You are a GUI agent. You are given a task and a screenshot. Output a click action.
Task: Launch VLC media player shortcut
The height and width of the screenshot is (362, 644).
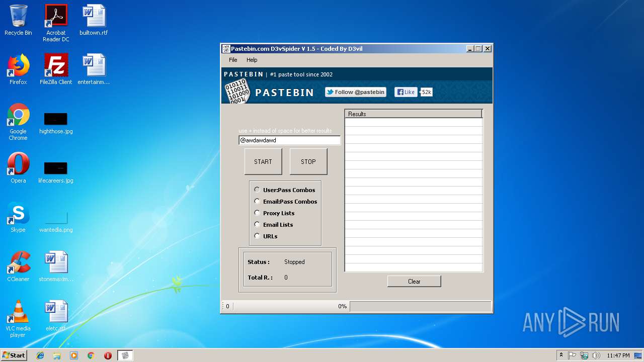point(18,319)
